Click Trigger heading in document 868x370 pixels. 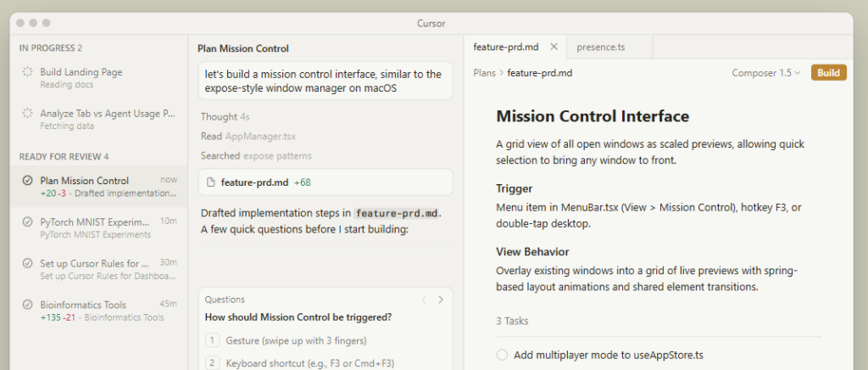click(515, 188)
